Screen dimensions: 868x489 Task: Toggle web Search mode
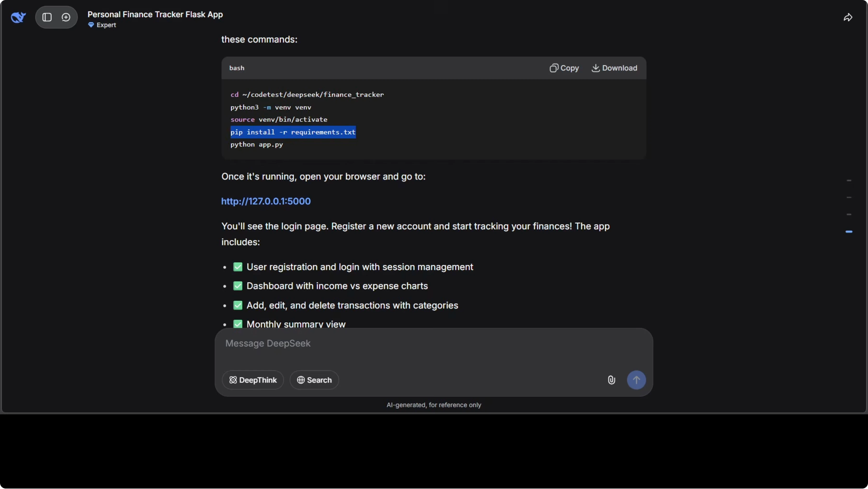314,380
